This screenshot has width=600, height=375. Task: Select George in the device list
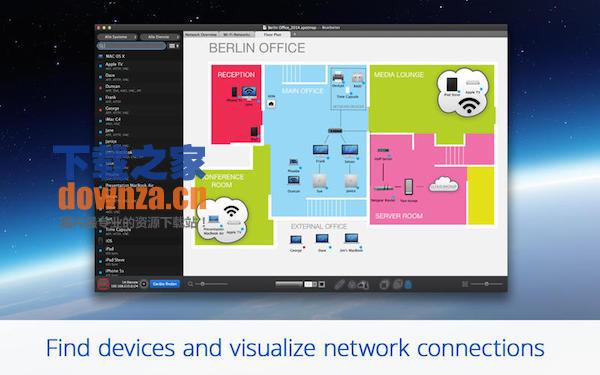[139, 111]
